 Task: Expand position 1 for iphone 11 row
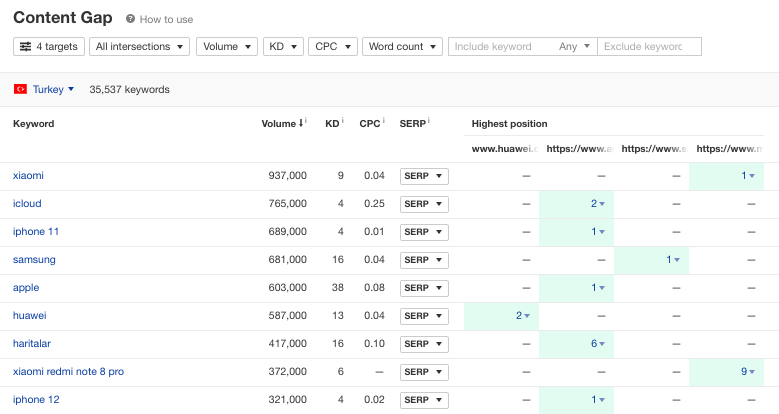tap(598, 232)
